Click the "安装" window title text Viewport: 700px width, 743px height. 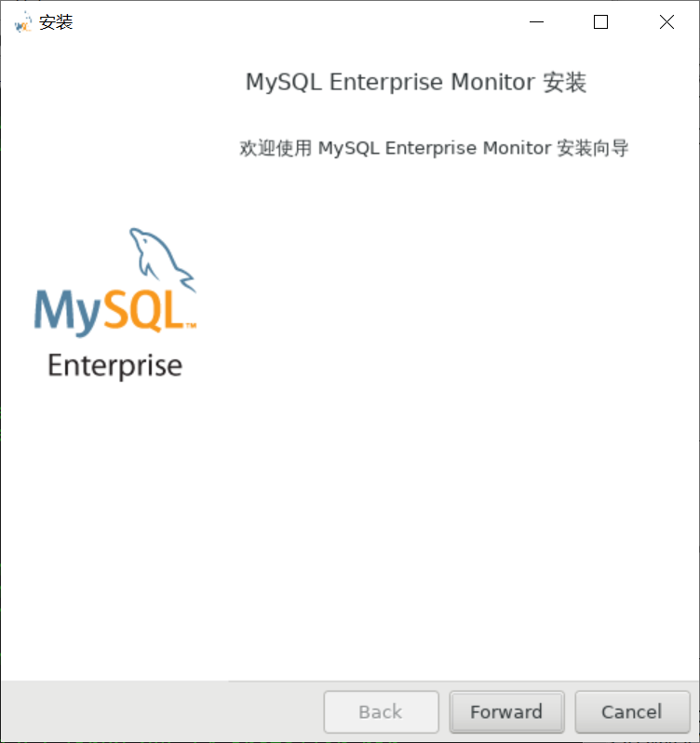pyautogui.click(x=56, y=22)
